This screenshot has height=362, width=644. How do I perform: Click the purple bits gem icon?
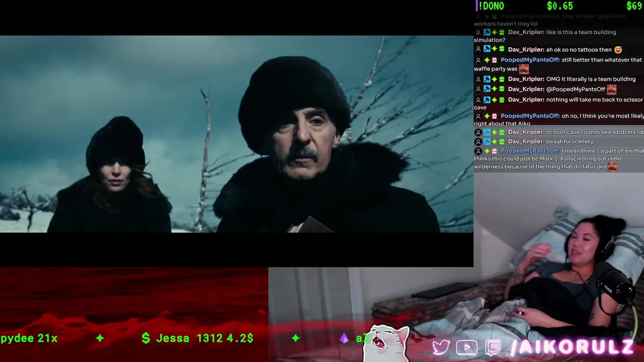coord(344,338)
